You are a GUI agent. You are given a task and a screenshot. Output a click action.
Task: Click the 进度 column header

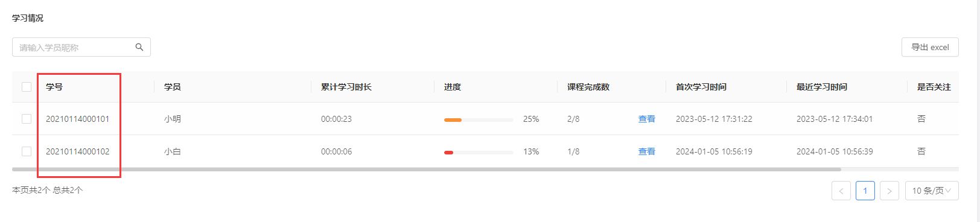coord(453,87)
